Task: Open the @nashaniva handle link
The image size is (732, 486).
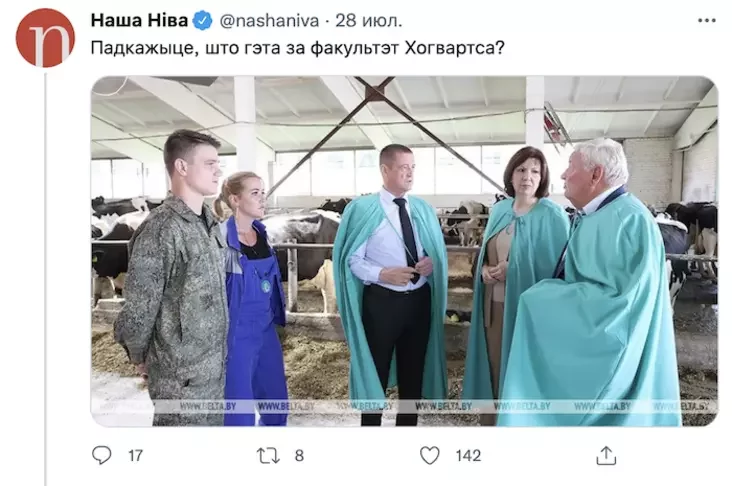Action: [x=269, y=21]
